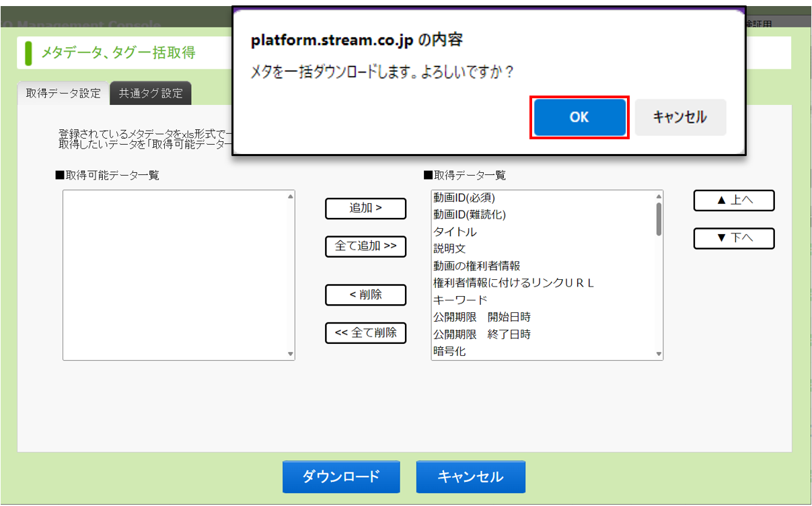Pick 動画の権利者情報 in the list
The height and width of the screenshot is (506, 812).
[476, 266]
